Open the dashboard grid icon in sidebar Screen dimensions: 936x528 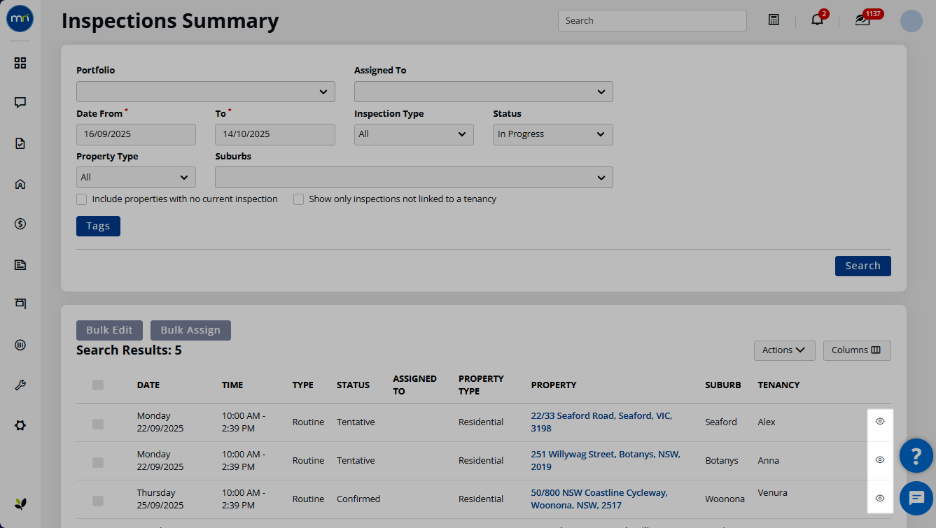20,63
